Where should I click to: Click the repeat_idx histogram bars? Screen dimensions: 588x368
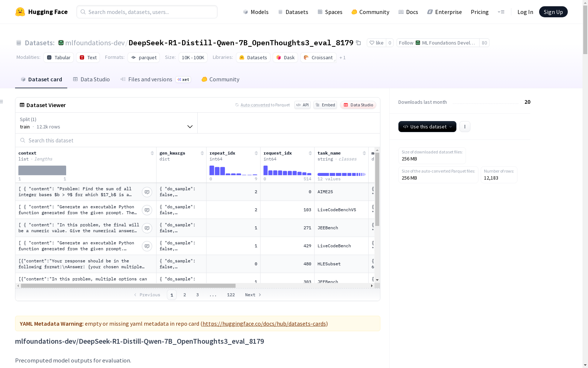[x=233, y=170]
